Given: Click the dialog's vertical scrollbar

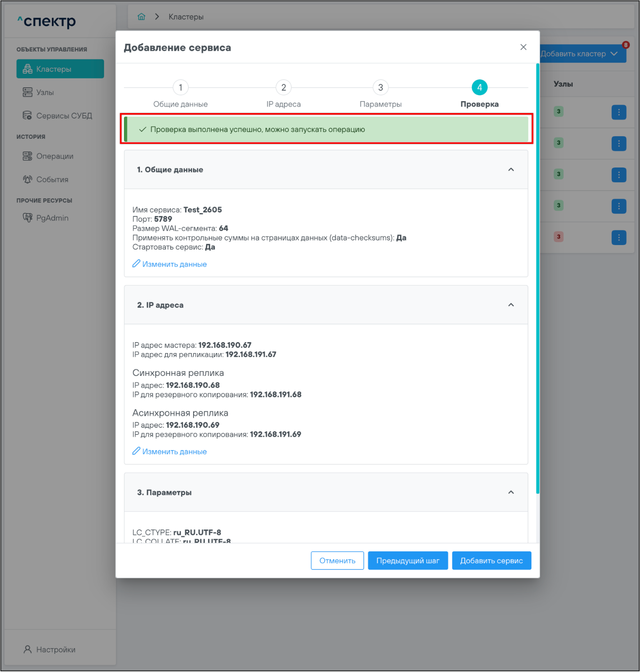Looking at the screenshot, I should (x=538, y=278).
